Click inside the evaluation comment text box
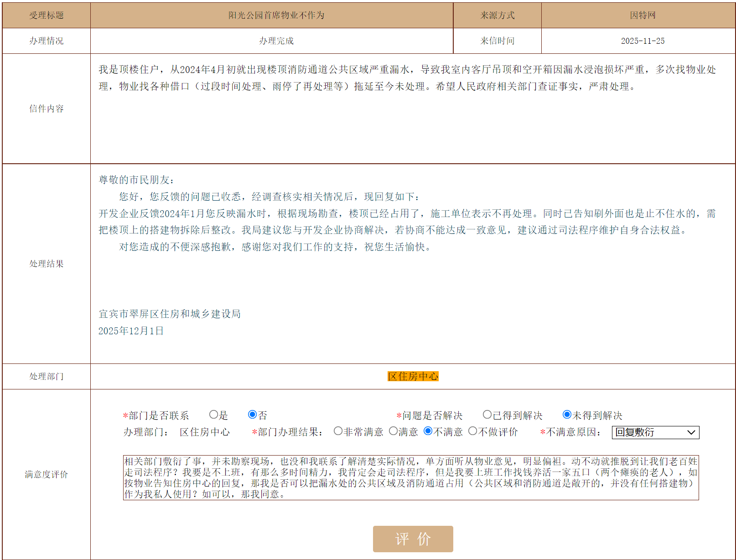 (410, 477)
